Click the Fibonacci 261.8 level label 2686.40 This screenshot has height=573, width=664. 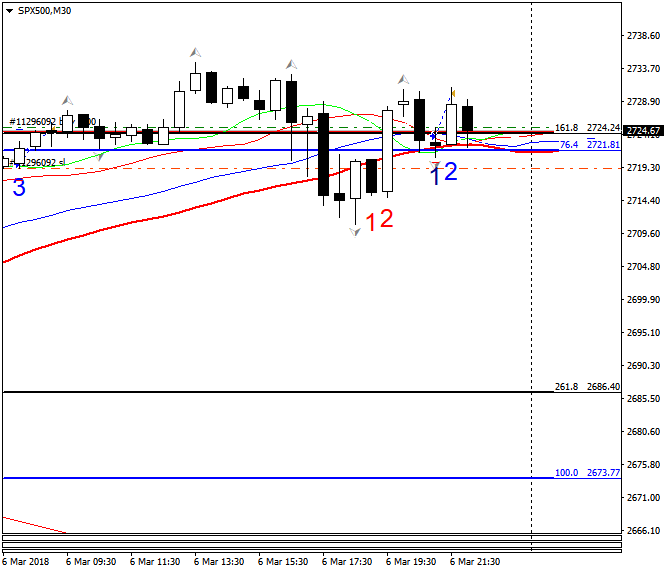pos(587,387)
